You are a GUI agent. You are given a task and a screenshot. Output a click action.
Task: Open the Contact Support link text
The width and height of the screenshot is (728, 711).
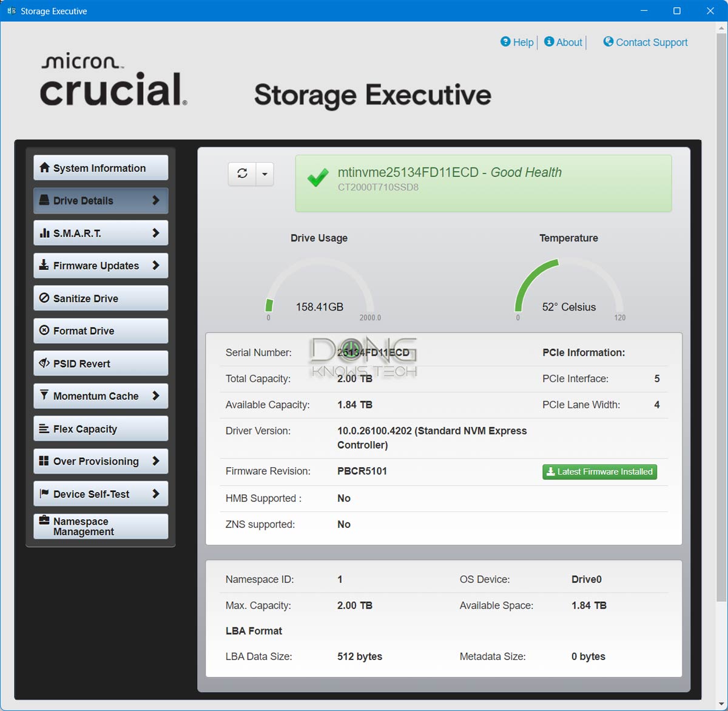652,42
